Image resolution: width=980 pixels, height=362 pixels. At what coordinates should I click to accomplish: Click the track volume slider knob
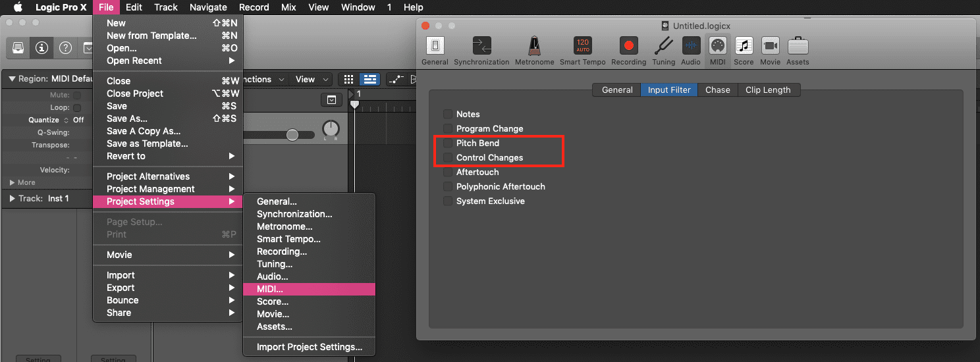click(292, 135)
